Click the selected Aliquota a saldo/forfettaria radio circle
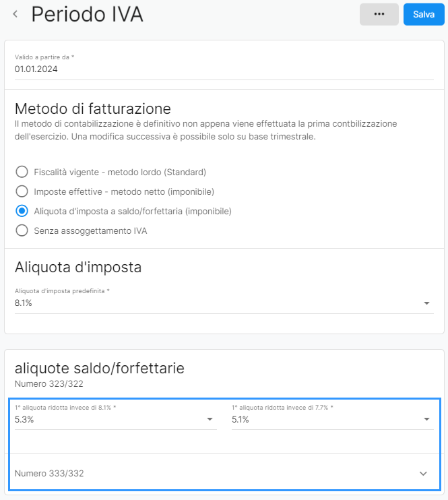The width and height of the screenshot is (448, 500). coord(22,211)
